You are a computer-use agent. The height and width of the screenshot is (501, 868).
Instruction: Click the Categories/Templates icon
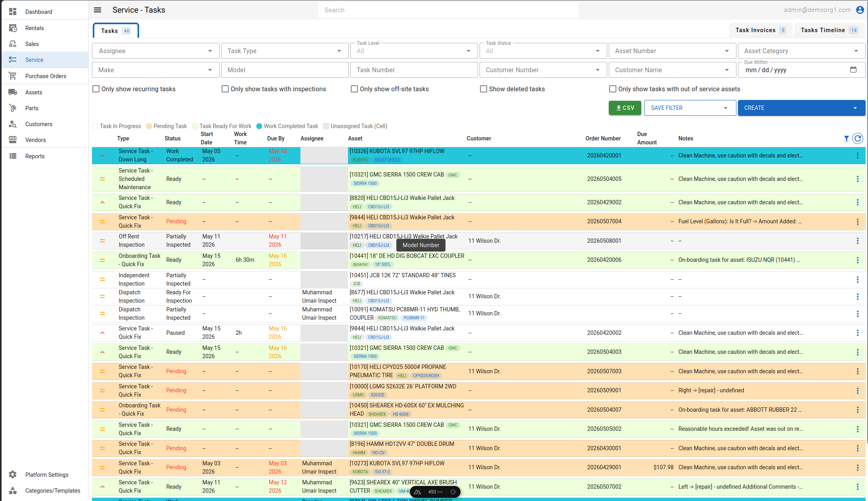click(x=13, y=491)
